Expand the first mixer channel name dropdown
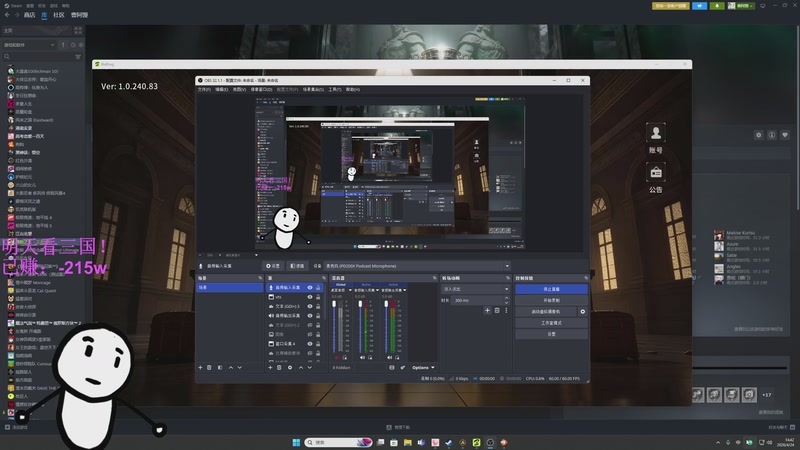Screen dimensions: 800x450 coord(350,290)
